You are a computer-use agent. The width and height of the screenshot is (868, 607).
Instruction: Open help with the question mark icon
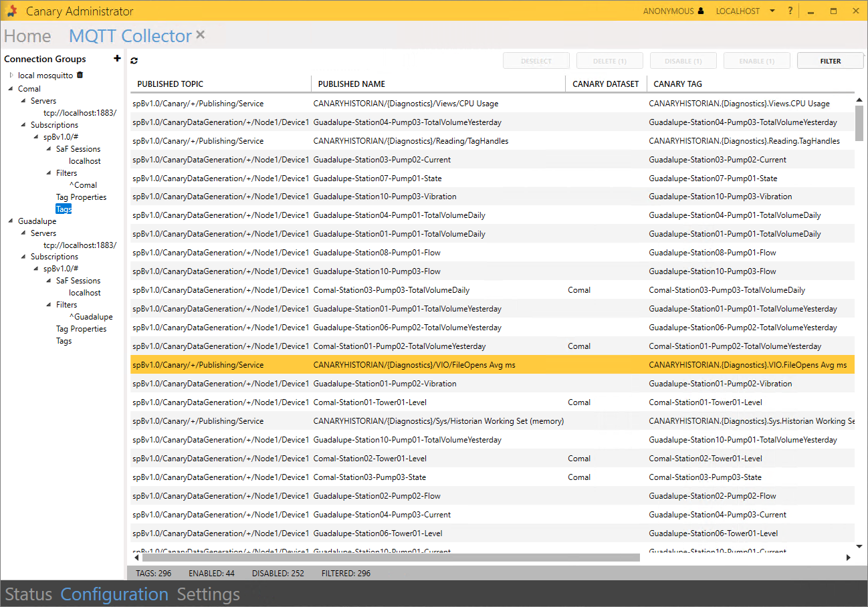click(790, 11)
